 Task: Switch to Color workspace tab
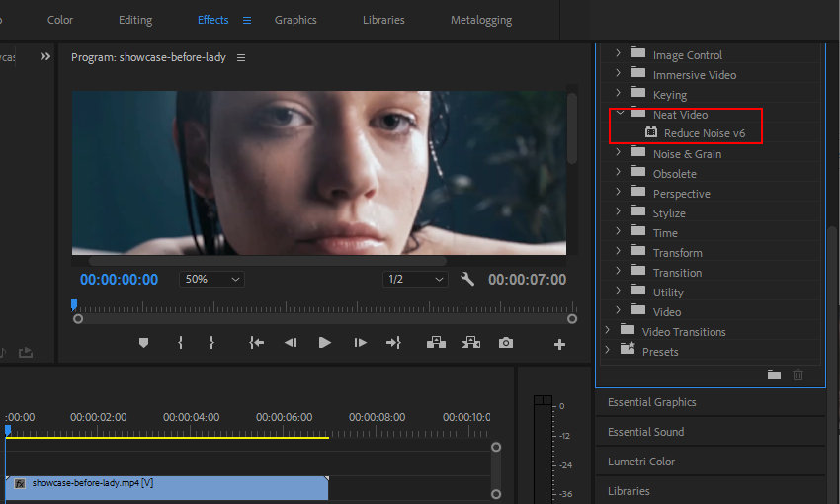click(x=60, y=20)
